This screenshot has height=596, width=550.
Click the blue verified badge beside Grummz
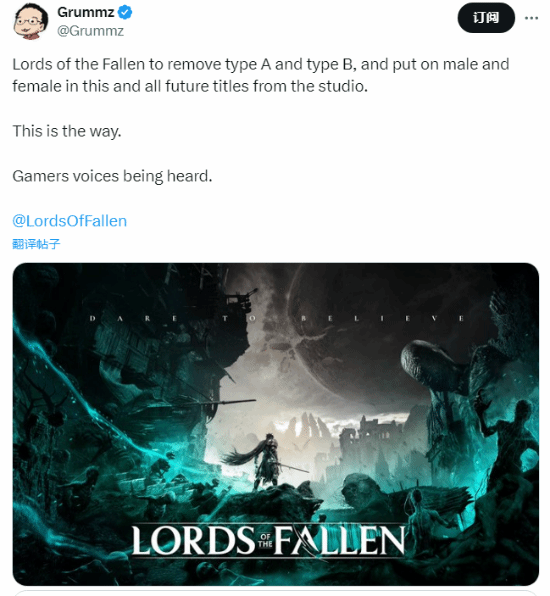point(125,13)
